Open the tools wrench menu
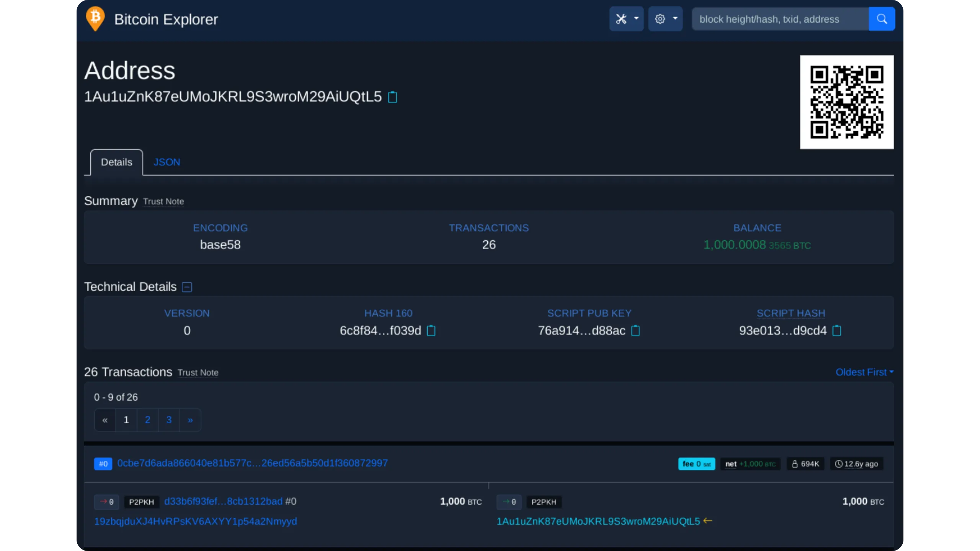This screenshot has height=551, width=980. tap(626, 19)
